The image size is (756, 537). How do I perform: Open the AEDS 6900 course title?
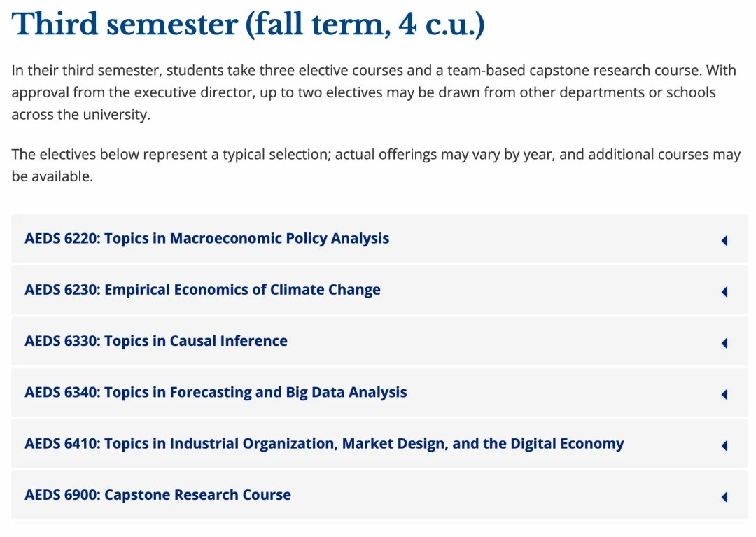tap(157, 495)
